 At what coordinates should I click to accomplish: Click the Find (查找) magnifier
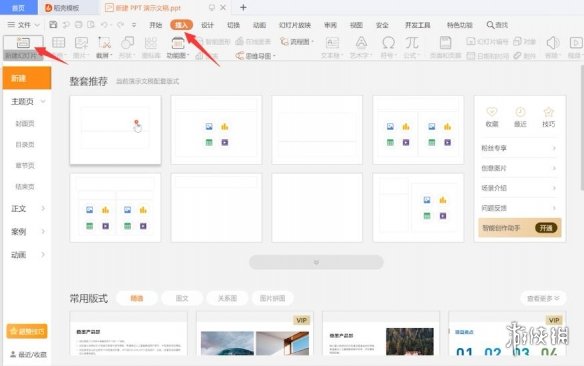(x=497, y=25)
